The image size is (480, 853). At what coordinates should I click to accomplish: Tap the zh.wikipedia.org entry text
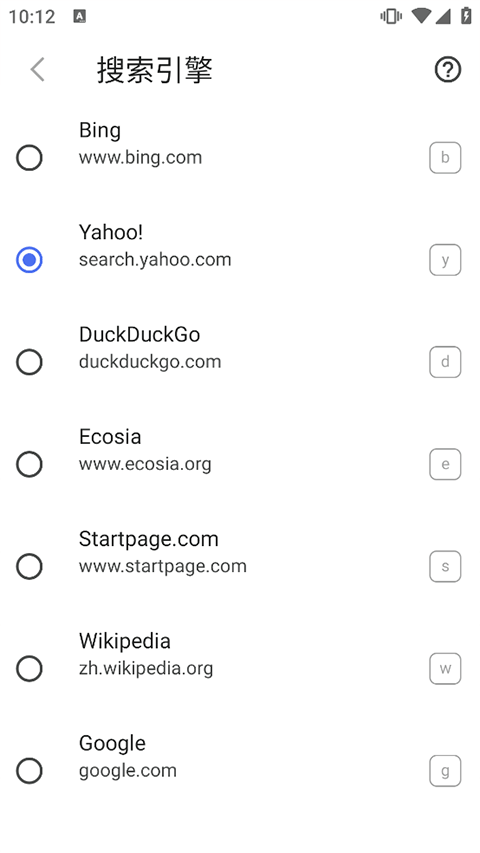(x=146, y=669)
